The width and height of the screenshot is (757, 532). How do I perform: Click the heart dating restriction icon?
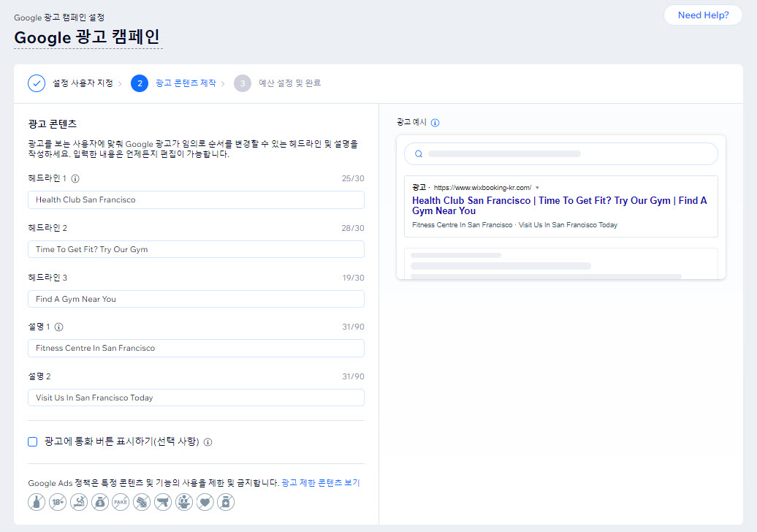205,502
